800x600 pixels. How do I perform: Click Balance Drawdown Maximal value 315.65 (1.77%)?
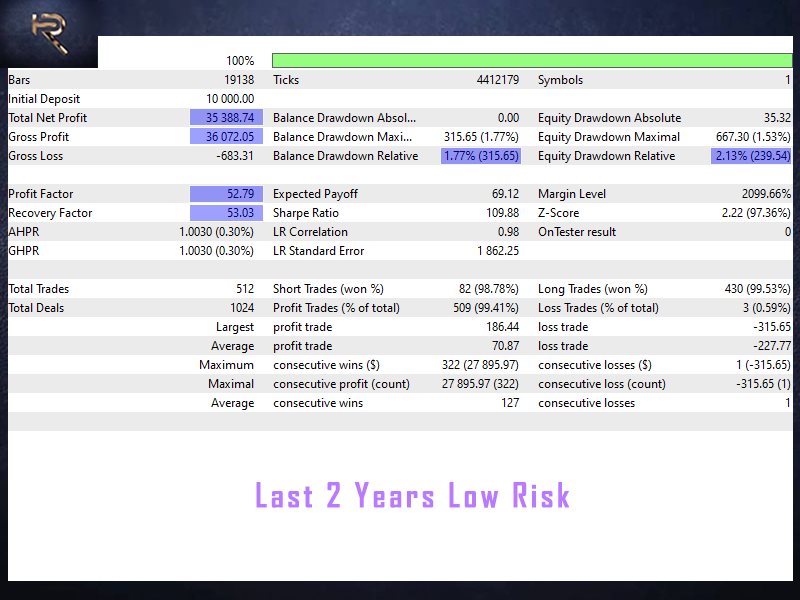pyautogui.click(x=481, y=136)
